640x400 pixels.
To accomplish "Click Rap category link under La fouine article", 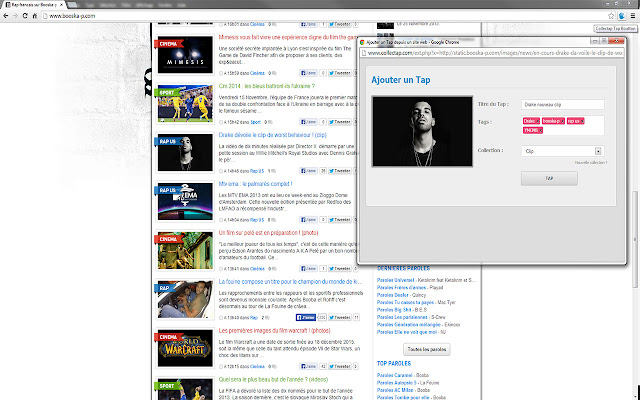I will (253, 318).
